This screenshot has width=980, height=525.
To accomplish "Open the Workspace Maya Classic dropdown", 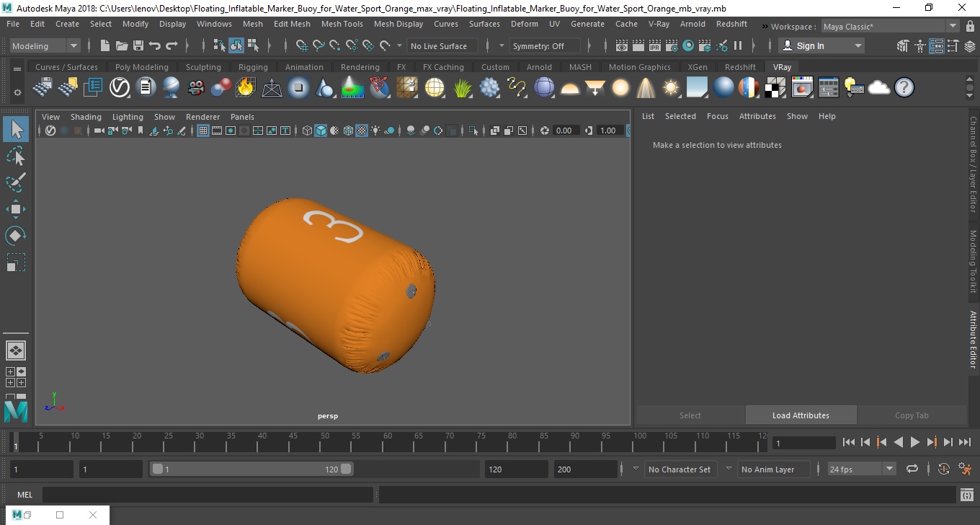I will click(891, 27).
